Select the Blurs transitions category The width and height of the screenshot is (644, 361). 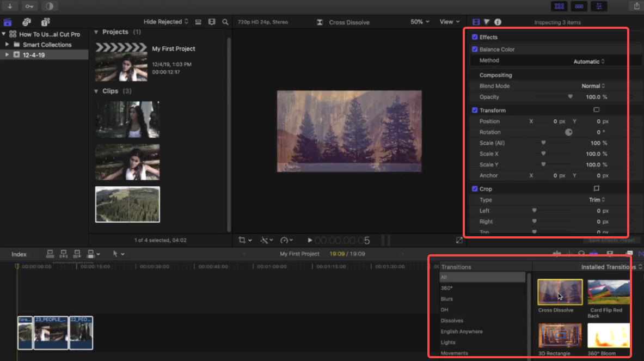coord(446,299)
